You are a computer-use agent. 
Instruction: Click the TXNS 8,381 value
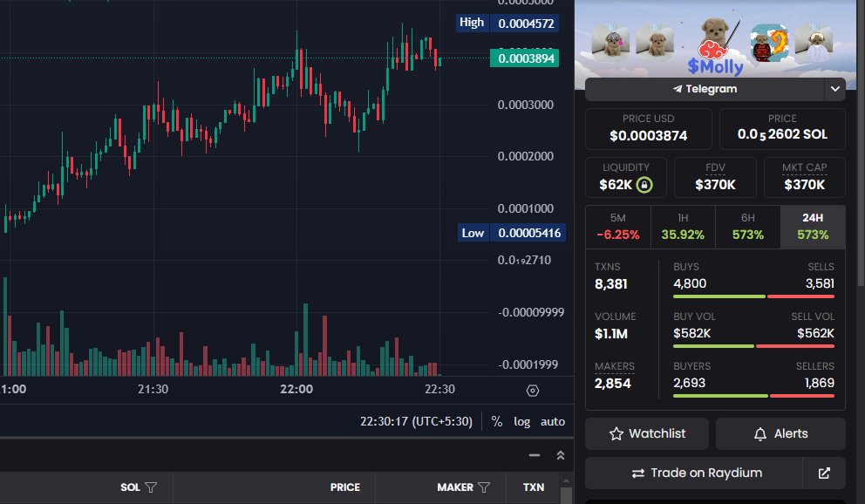tap(610, 284)
